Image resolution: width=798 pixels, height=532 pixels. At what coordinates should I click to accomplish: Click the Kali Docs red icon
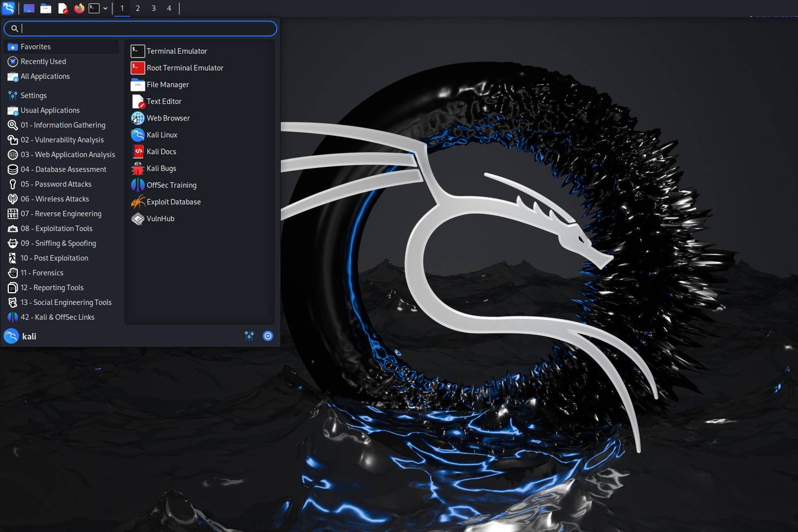click(137, 151)
